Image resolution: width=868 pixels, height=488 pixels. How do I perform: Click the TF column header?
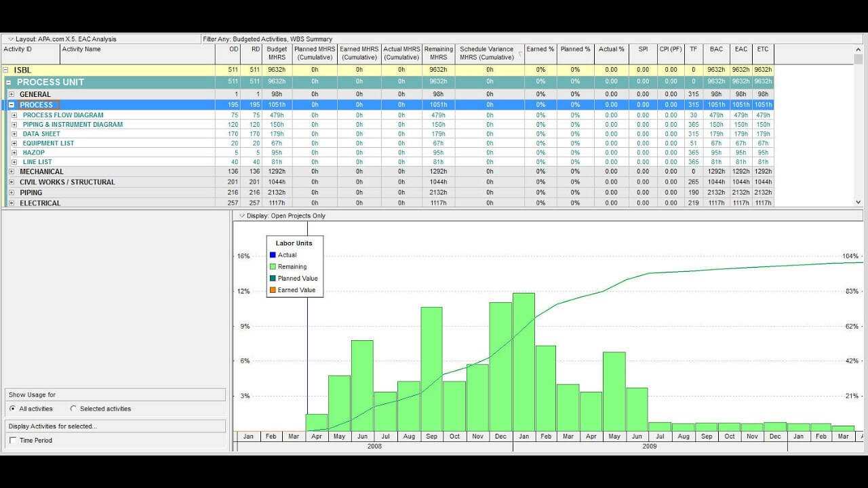(x=693, y=54)
